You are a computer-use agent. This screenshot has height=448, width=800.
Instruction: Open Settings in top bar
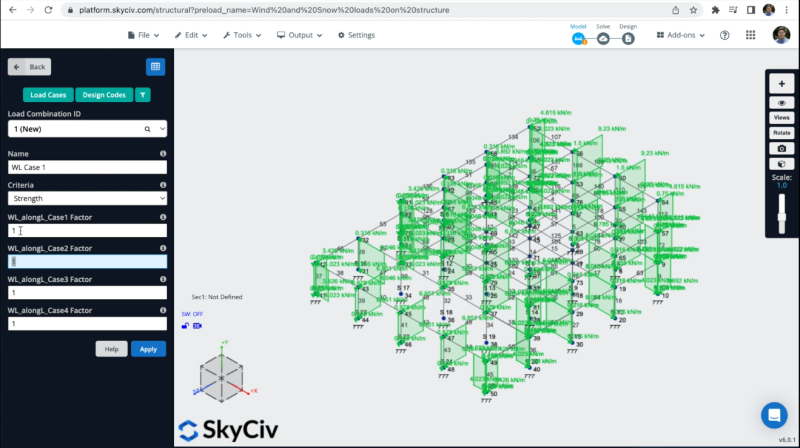pos(356,35)
